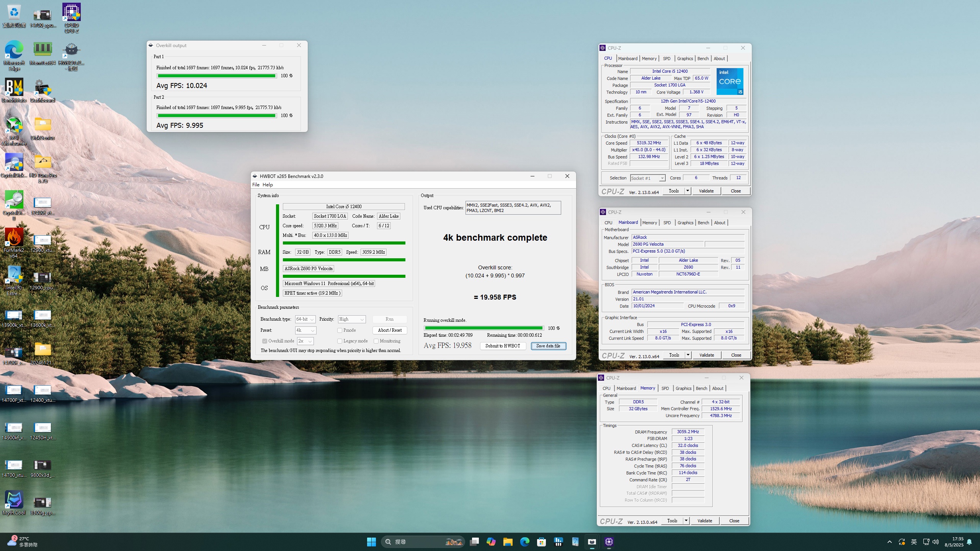The image size is (980, 551).
Task: Click the HWBOT benchmark 100% progress bar
Action: tap(484, 328)
